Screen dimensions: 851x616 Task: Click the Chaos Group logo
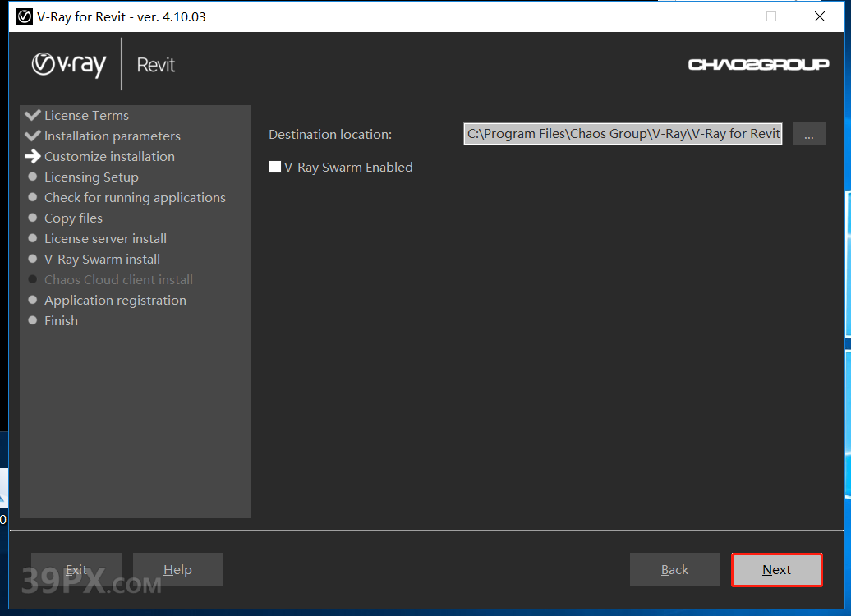click(758, 65)
